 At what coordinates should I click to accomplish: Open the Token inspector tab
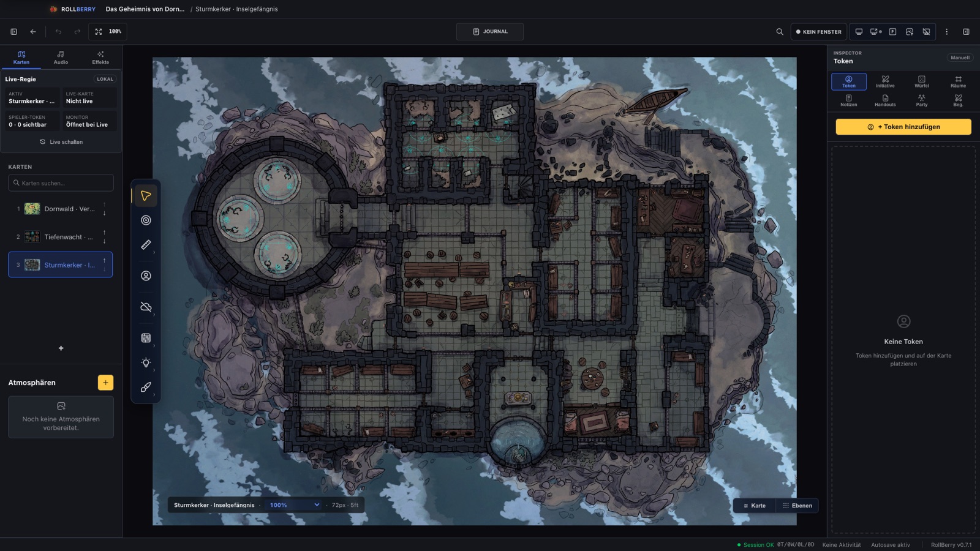click(x=849, y=81)
